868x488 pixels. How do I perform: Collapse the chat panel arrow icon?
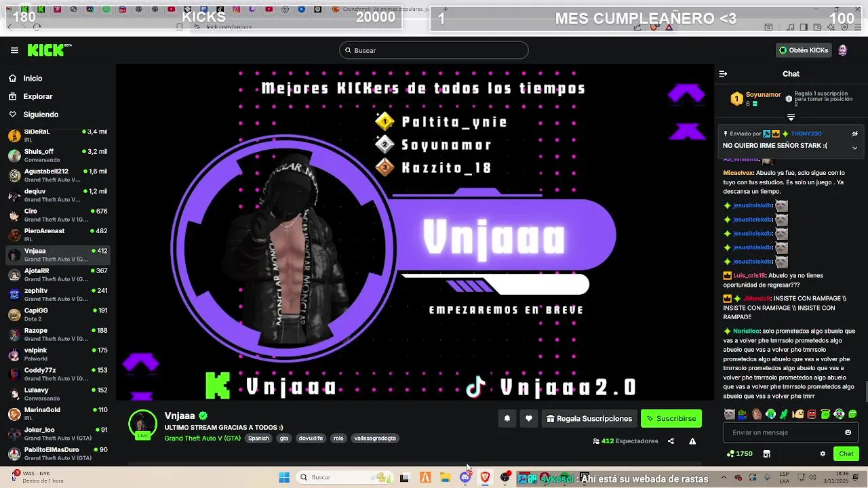723,74
